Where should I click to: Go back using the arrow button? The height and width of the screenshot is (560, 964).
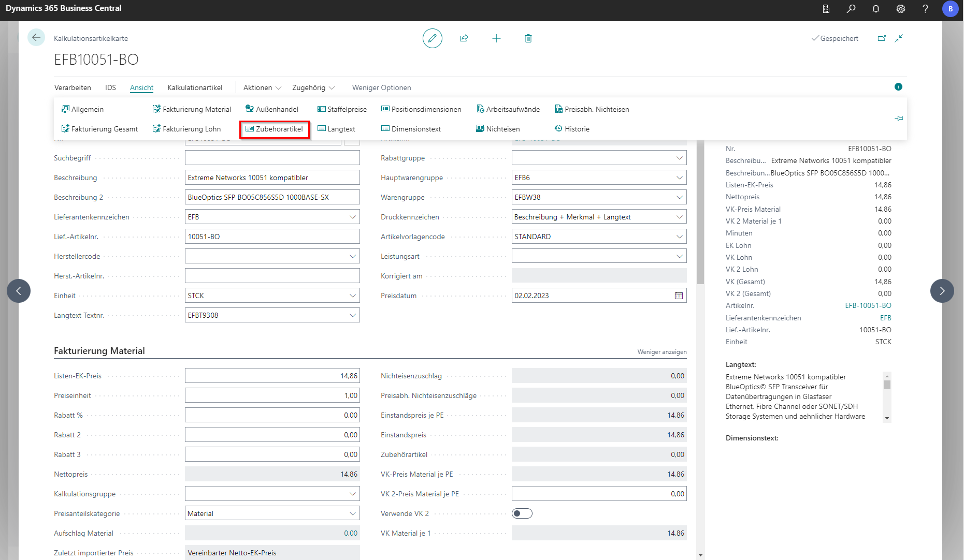tap(36, 37)
